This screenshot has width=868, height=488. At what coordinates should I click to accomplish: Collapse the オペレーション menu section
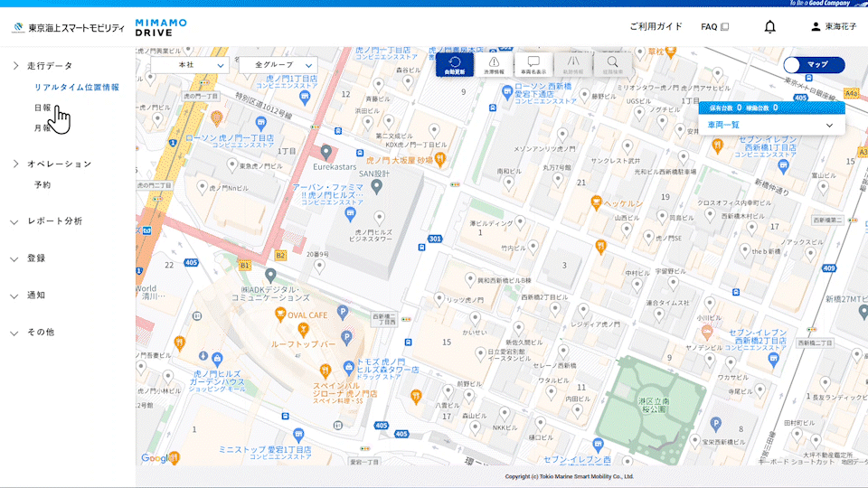pyautogui.click(x=52, y=164)
